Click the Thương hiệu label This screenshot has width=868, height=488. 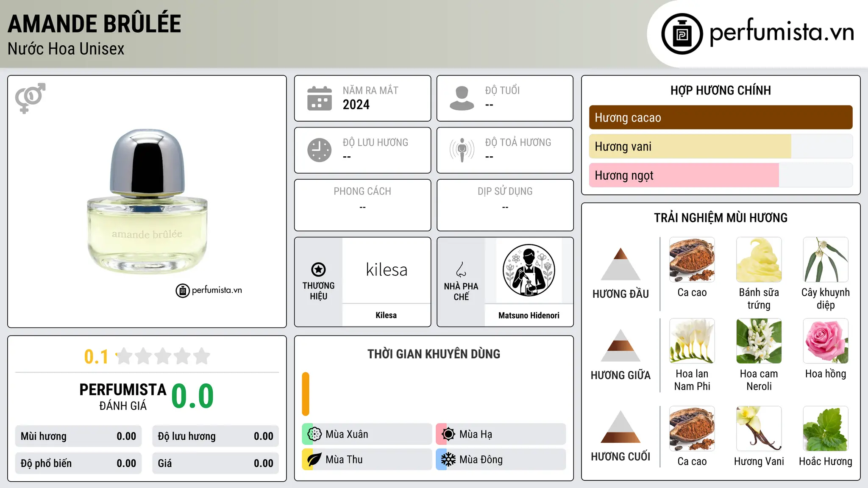point(318,291)
